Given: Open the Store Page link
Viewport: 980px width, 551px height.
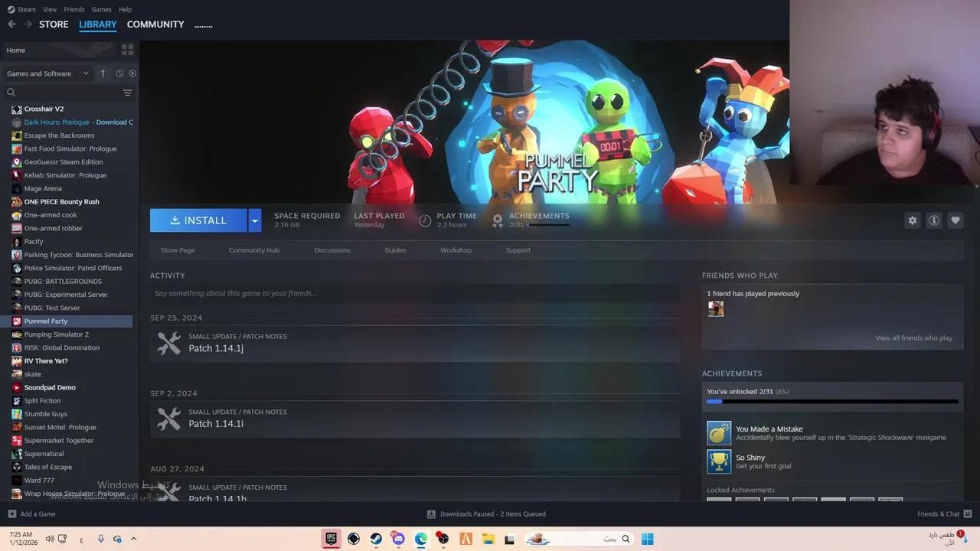Looking at the screenshot, I should pos(178,250).
